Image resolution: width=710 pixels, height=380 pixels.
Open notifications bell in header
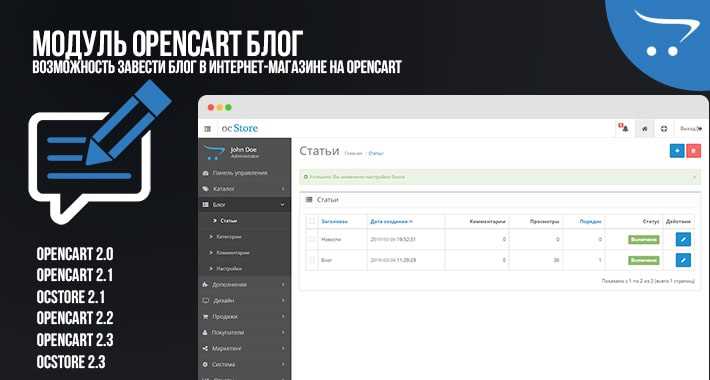point(624,129)
